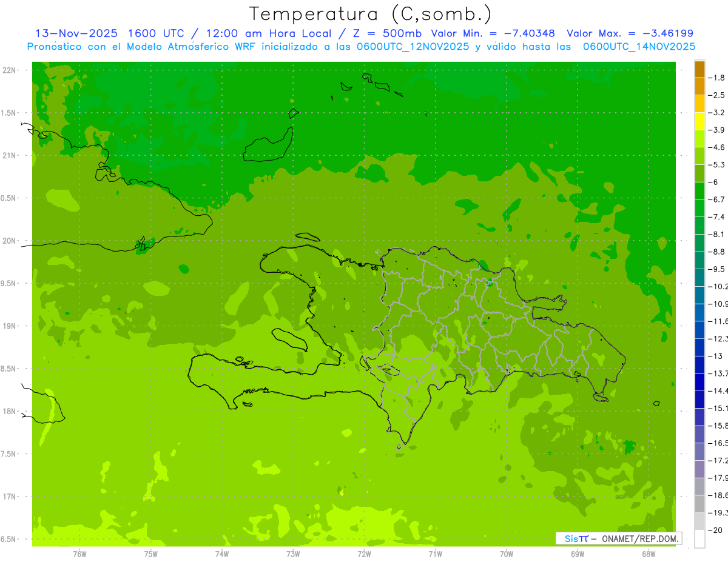Click the 'Valor Min. = -7.40348' value

click(x=493, y=33)
